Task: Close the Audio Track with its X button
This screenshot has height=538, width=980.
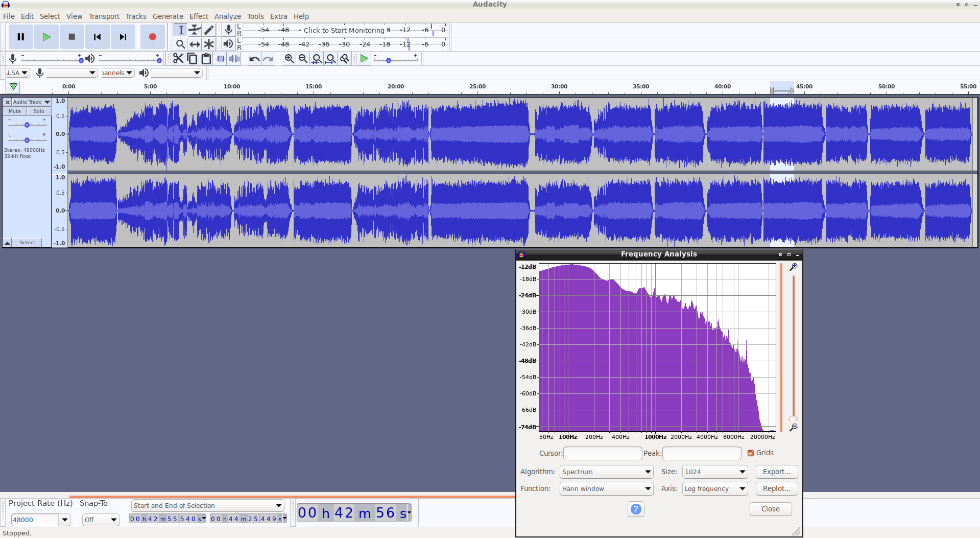Action: click(x=8, y=102)
